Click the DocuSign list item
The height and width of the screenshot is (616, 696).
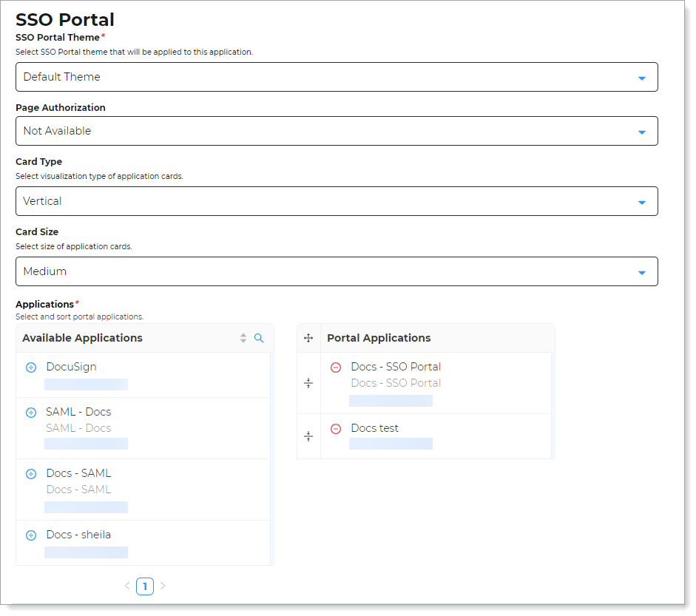click(x=72, y=367)
